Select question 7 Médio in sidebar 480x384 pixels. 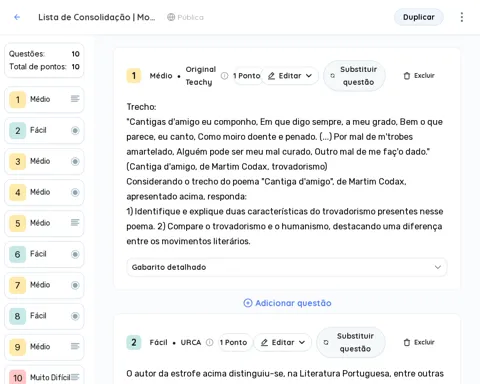coord(44,285)
